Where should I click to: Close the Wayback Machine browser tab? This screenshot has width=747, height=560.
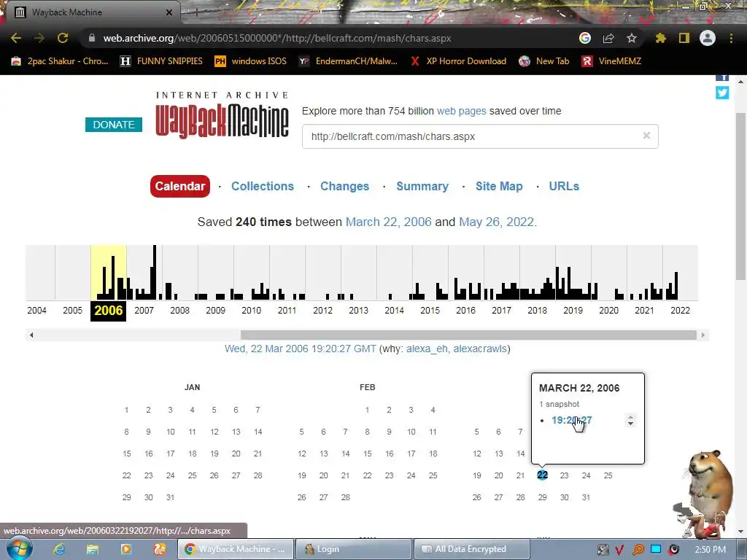pos(169,12)
